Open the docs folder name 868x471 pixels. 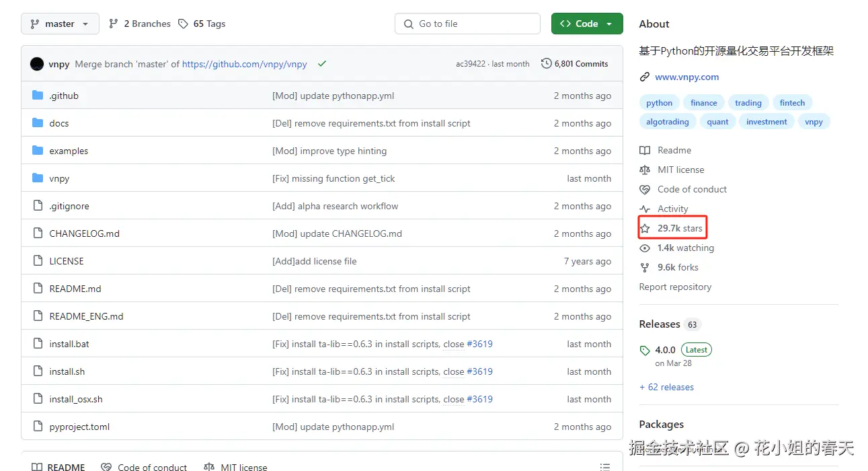click(59, 123)
